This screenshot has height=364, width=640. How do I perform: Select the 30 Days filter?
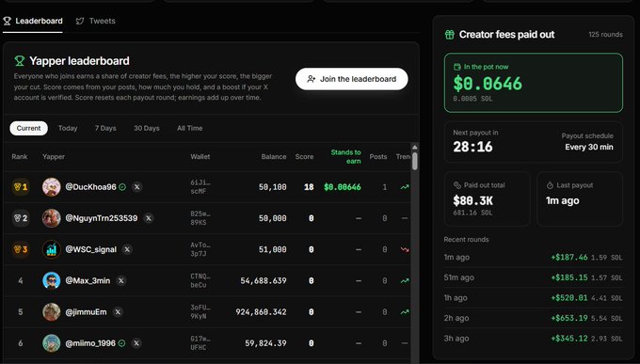[147, 128]
